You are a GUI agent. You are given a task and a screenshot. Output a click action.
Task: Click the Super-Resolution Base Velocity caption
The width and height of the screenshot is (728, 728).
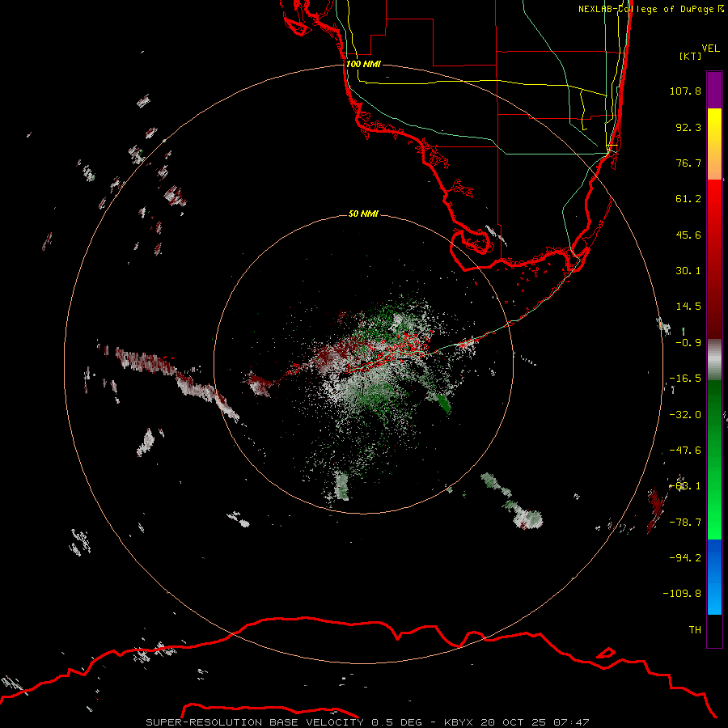point(367,722)
